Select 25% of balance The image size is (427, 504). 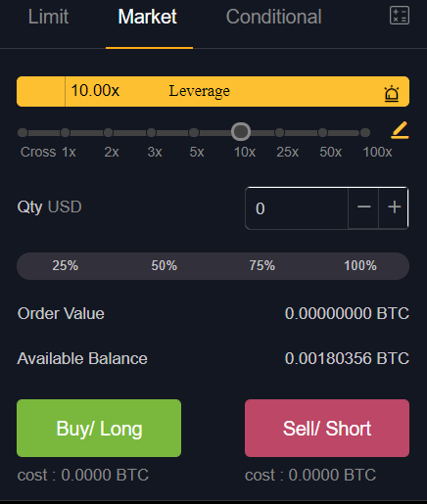point(66,265)
